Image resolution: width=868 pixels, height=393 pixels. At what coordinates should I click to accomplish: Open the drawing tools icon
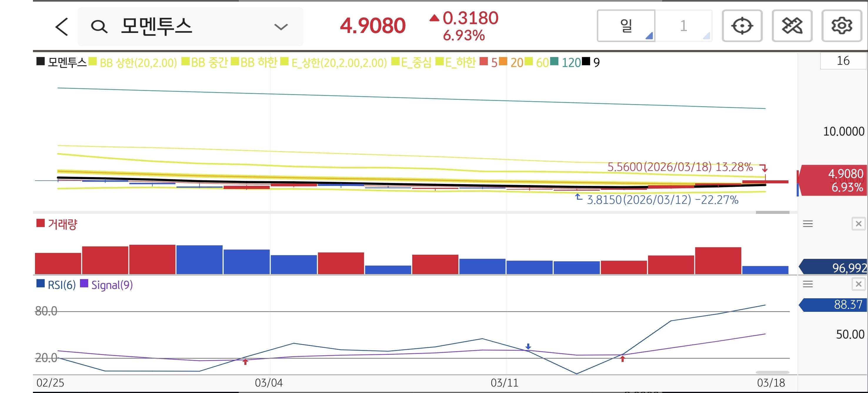pos(792,26)
